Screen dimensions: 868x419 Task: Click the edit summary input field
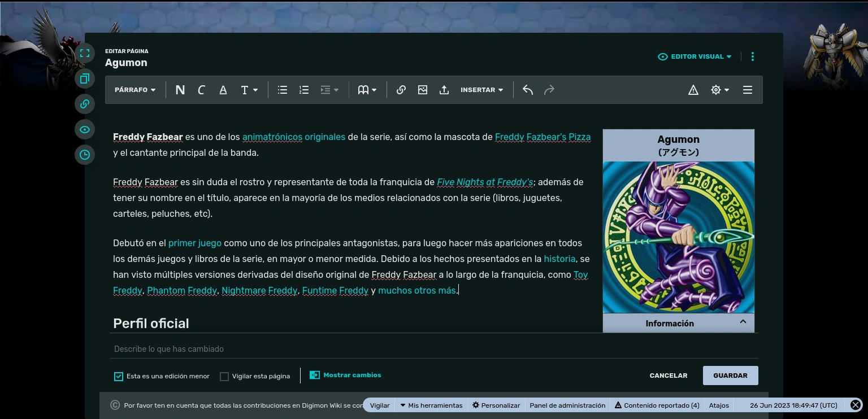click(x=434, y=349)
